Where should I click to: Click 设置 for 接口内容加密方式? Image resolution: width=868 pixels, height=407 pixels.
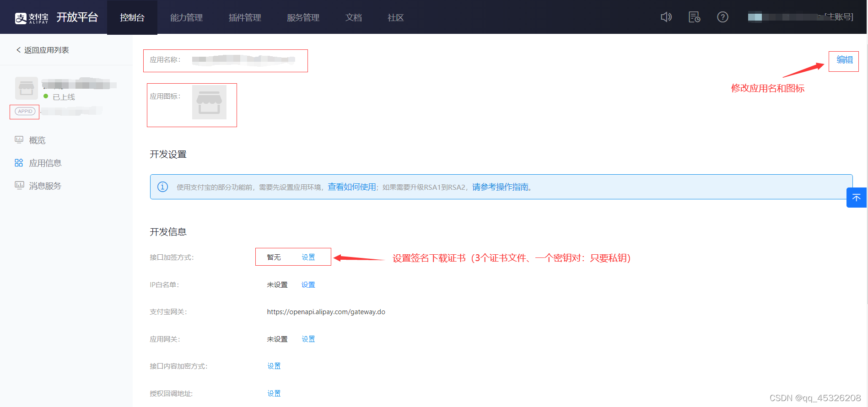[274, 366]
